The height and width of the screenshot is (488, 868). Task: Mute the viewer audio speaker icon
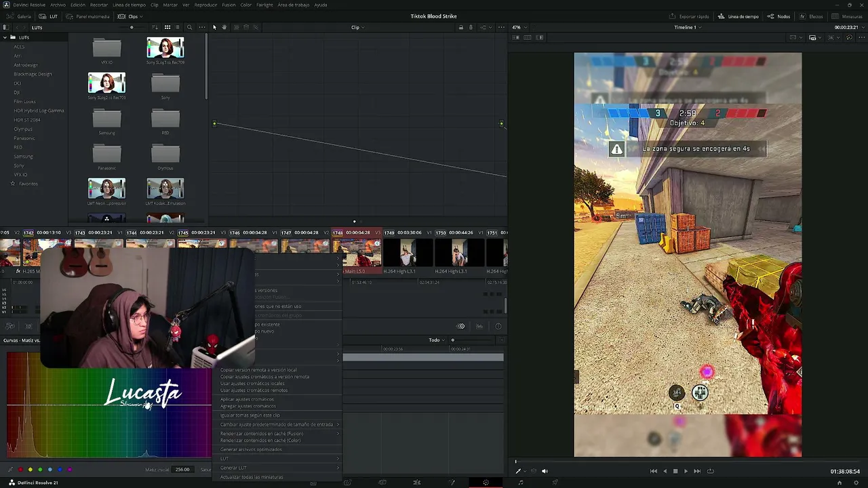tap(545, 471)
